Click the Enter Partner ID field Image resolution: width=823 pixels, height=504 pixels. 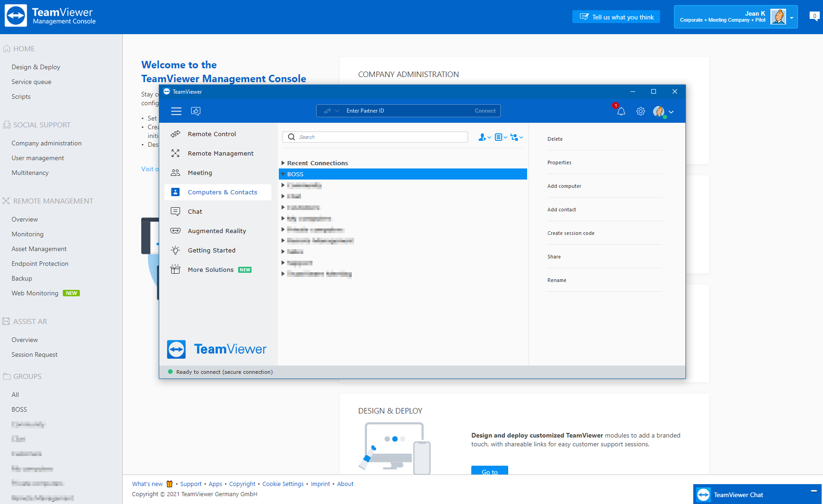coord(406,111)
